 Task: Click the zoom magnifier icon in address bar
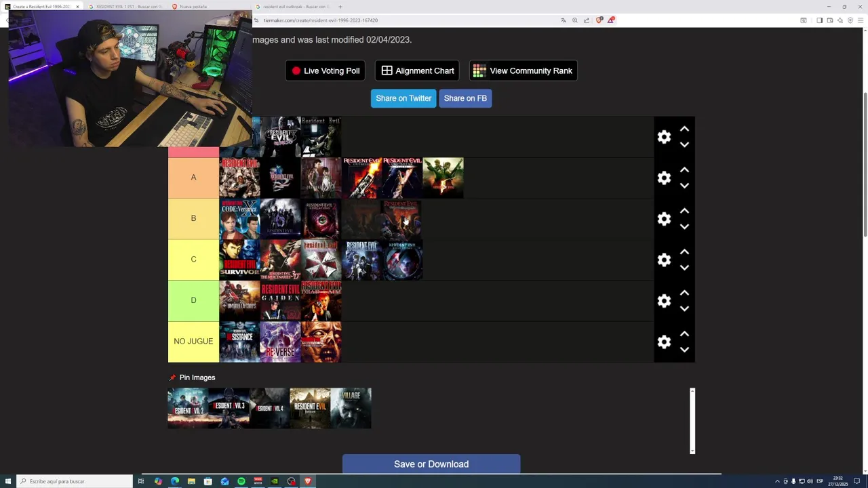(575, 20)
